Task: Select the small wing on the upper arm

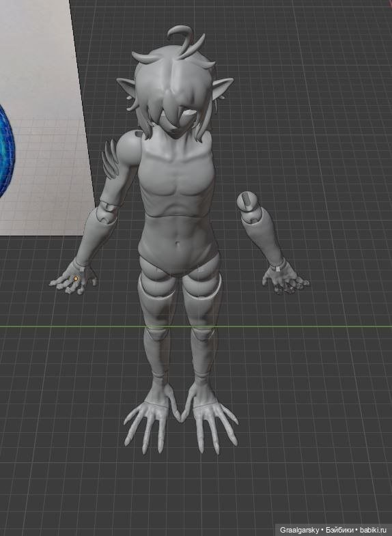Action: point(109,159)
